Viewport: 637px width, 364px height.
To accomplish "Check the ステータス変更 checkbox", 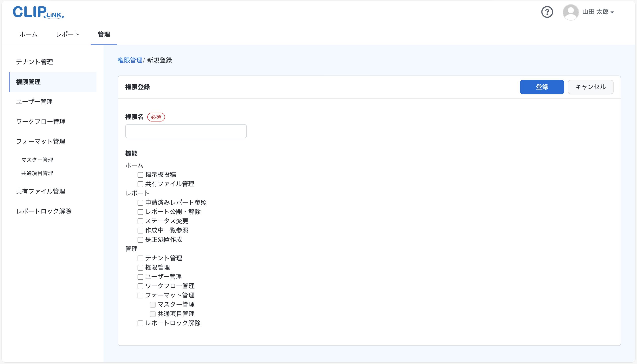I will [140, 221].
